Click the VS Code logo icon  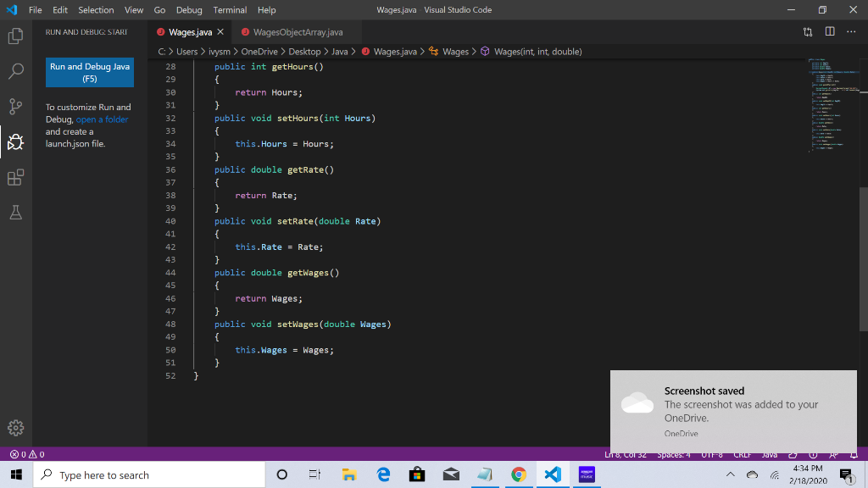[x=12, y=10]
